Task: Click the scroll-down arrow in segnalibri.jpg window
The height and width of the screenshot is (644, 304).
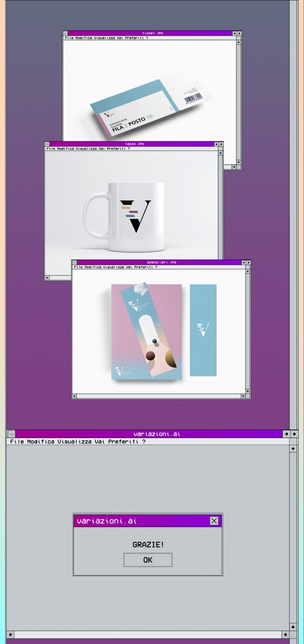Action: click(x=248, y=391)
